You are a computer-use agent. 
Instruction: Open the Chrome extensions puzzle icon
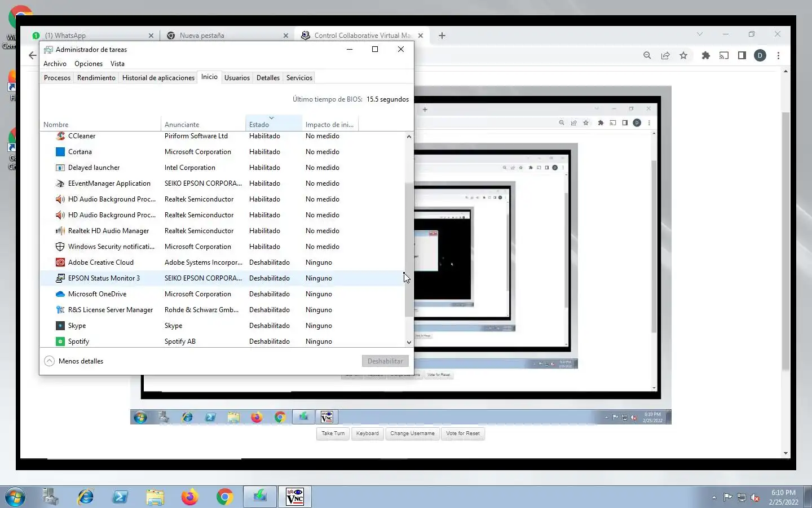coord(706,55)
